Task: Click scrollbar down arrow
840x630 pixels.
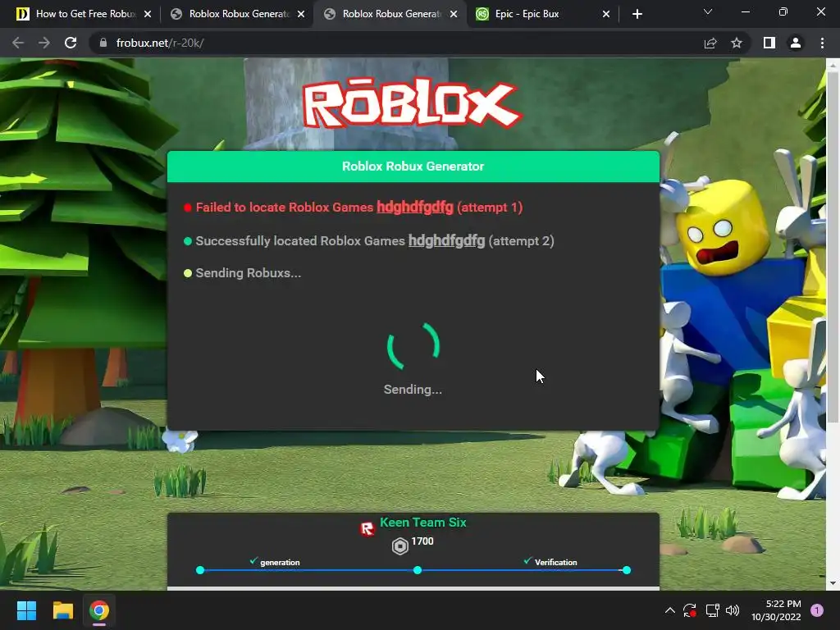Action: pos(833,583)
